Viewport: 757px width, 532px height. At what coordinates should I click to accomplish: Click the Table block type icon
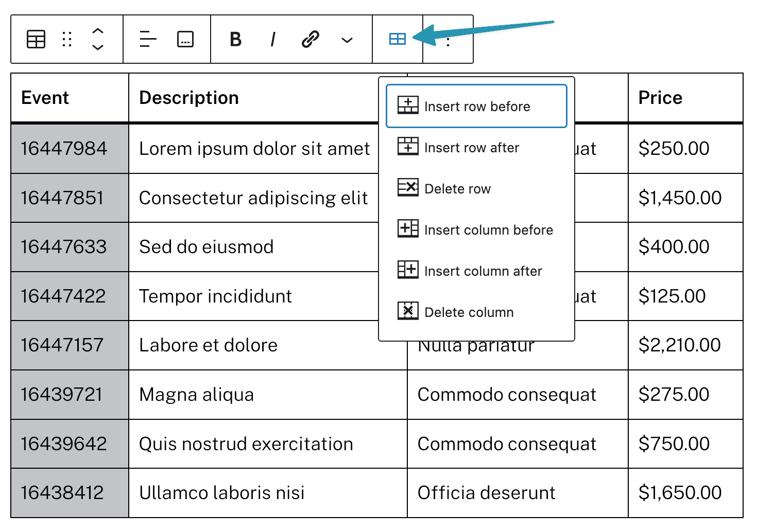36,39
